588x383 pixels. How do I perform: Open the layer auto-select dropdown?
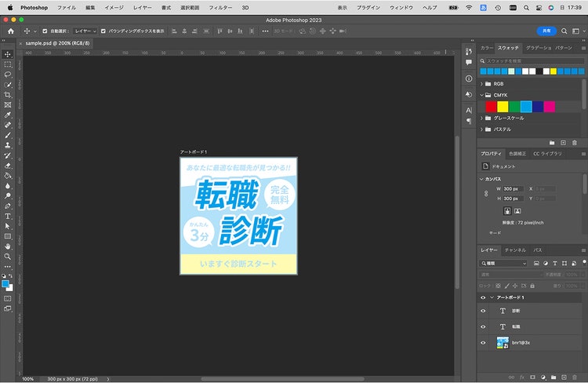point(85,31)
